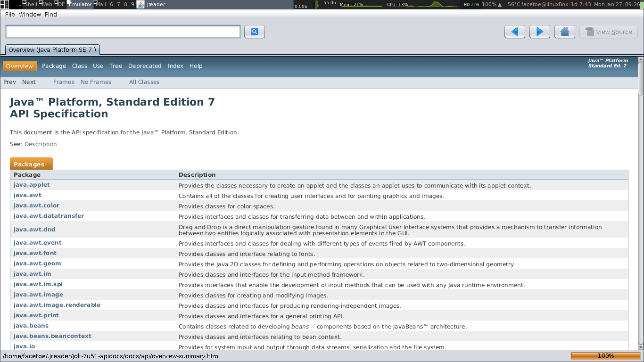This screenshot has width=644, height=362.
Task: Click the View Source button
Action: tap(609, 32)
